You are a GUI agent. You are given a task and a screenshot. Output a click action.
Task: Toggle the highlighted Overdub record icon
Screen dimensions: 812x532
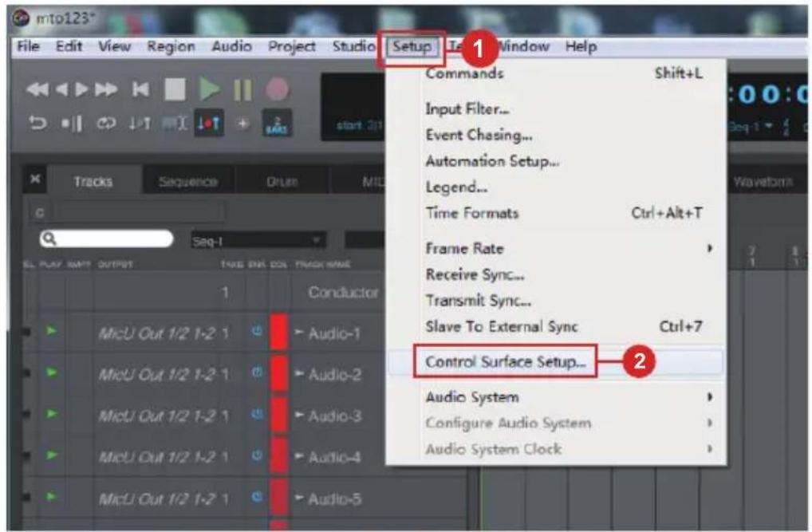pos(209,124)
